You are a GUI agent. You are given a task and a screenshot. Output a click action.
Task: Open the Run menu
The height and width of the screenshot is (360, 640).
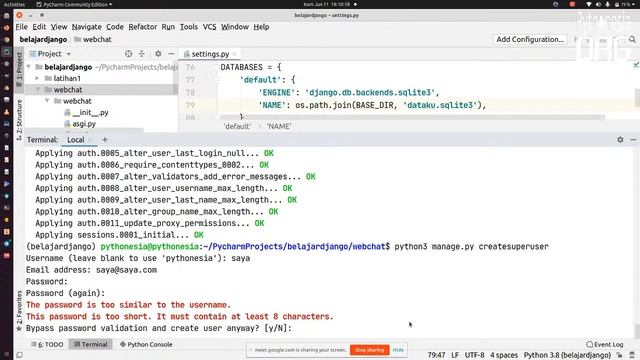pyautogui.click(x=168, y=27)
